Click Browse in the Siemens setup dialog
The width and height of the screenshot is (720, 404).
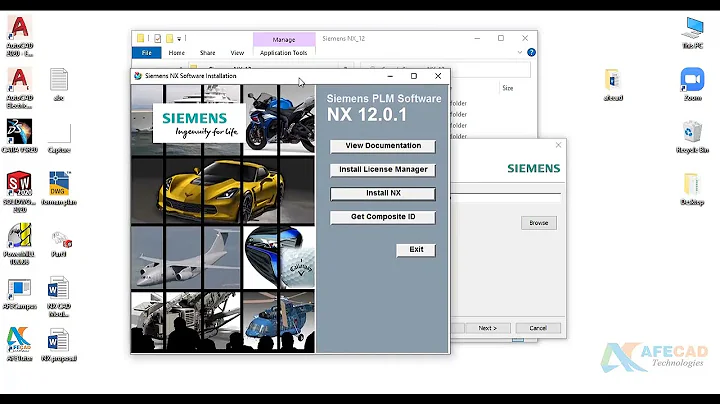pos(539,223)
